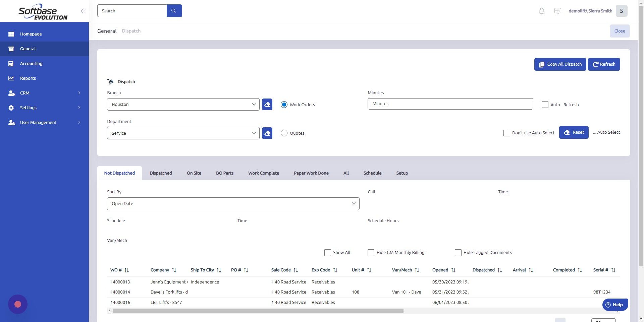Open the Sort By dropdown set to Open Date
The image size is (644, 322).
click(233, 203)
